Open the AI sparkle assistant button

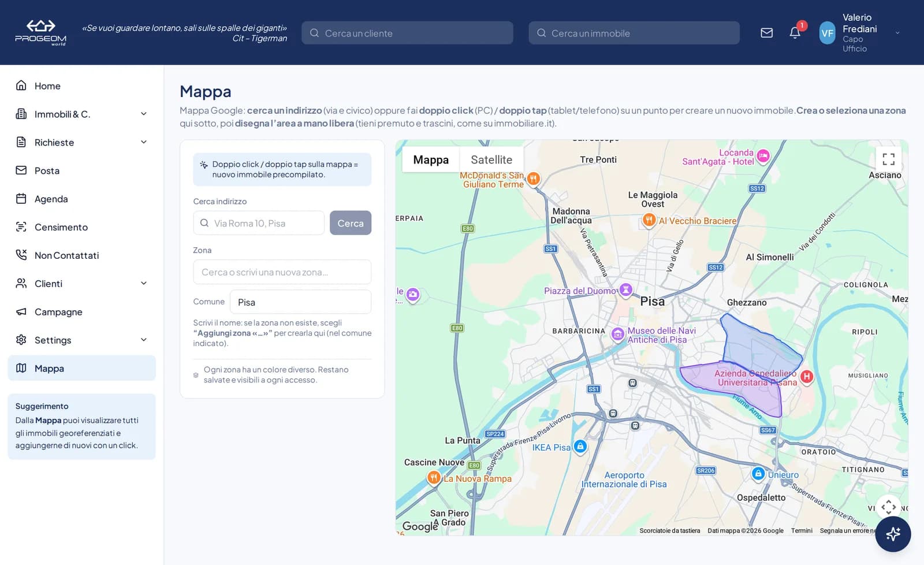click(893, 534)
